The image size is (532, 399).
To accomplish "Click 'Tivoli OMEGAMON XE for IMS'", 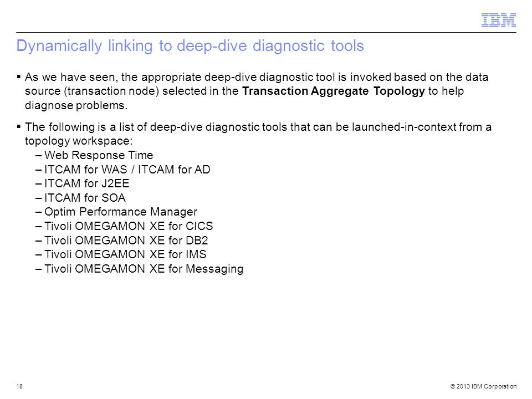I will click(x=125, y=254).
